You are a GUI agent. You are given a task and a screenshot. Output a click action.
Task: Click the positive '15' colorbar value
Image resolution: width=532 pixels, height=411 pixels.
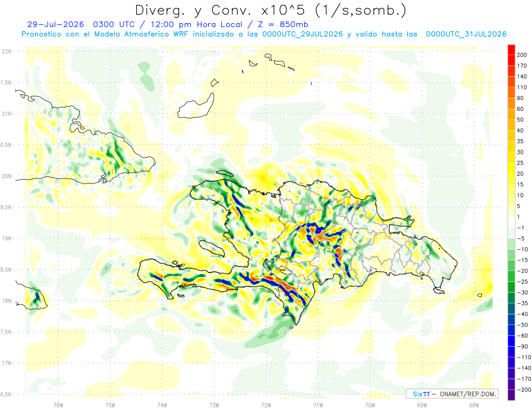pyautogui.click(x=521, y=184)
